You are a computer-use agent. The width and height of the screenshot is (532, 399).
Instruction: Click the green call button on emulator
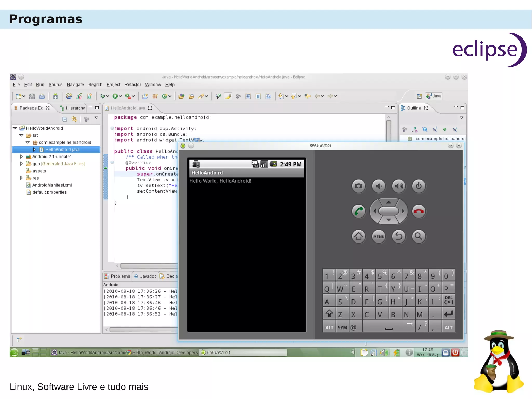click(x=358, y=211)
